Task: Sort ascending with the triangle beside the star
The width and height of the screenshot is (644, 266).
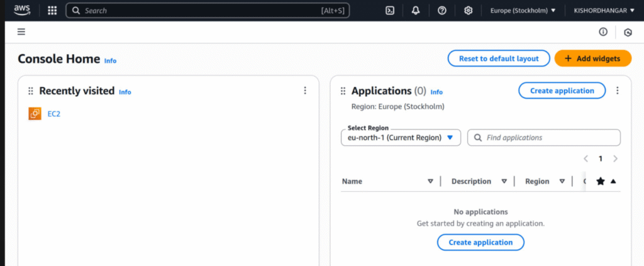Action: click(613, 181)
